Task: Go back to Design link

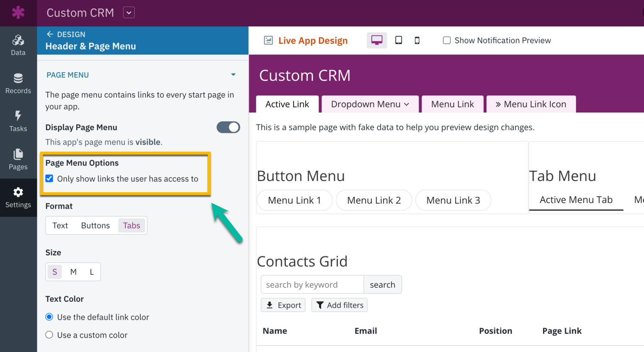Action: tap(66, 34)
